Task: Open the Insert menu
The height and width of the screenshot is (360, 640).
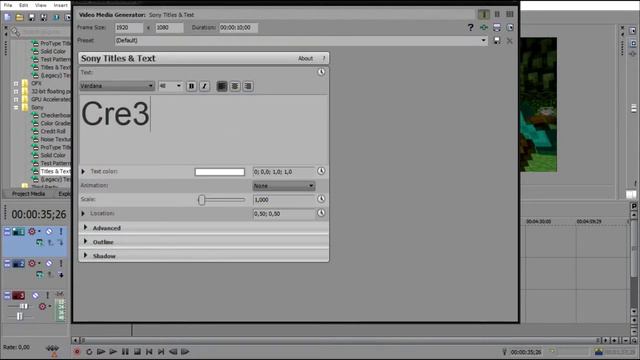Action: (60, 5)
